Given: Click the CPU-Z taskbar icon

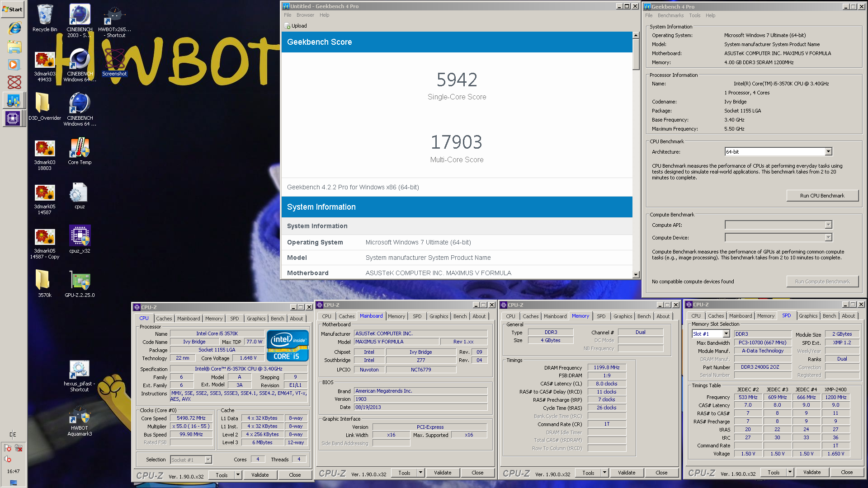Looking at the screenshot, I should coord(13,119).
